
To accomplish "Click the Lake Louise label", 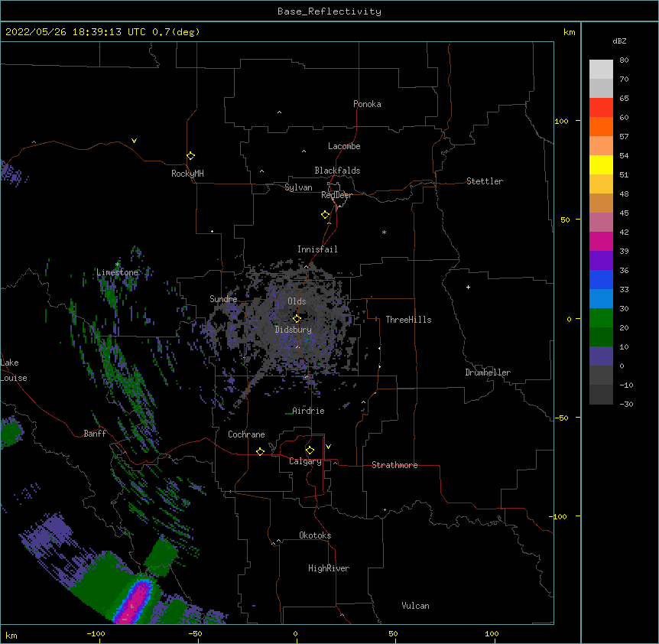I will pyautogui.click(x=14, y=370).
